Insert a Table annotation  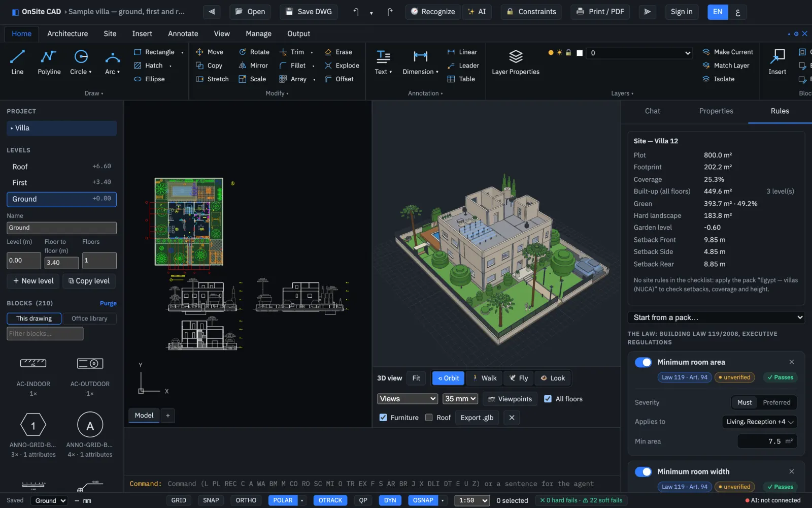(461, 79)
